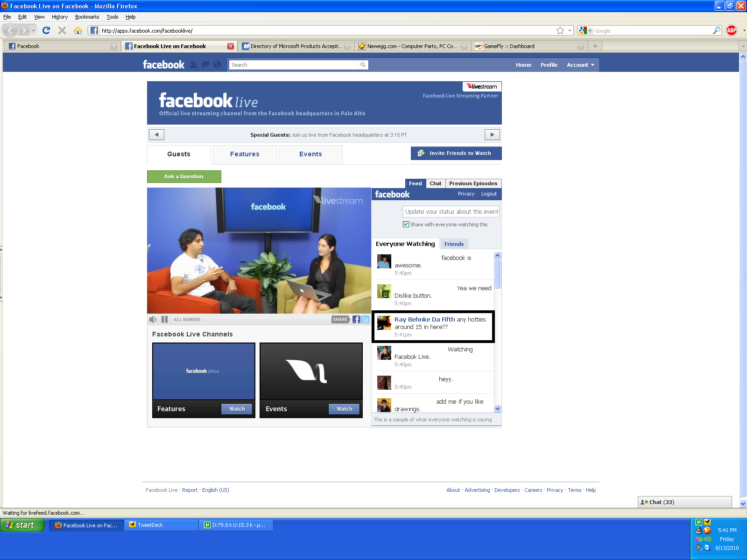This screenshot has width=747, height=560.
Task: Click the feed scrollbar down arrow
Action: tap(497, 409)
